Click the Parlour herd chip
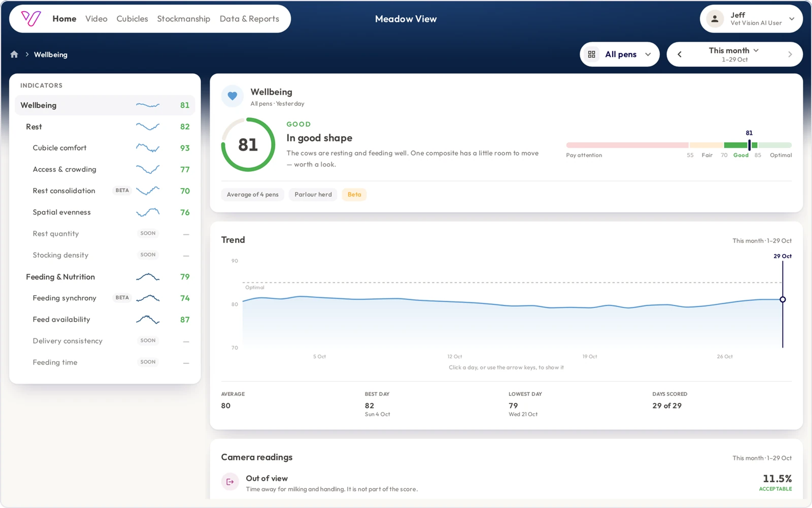 coord(313,195)
